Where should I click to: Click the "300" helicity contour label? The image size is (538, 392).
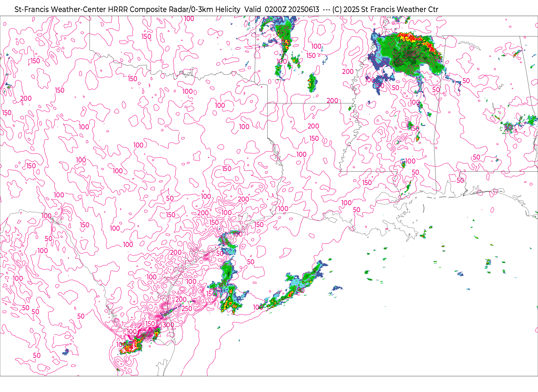point(169,325)
